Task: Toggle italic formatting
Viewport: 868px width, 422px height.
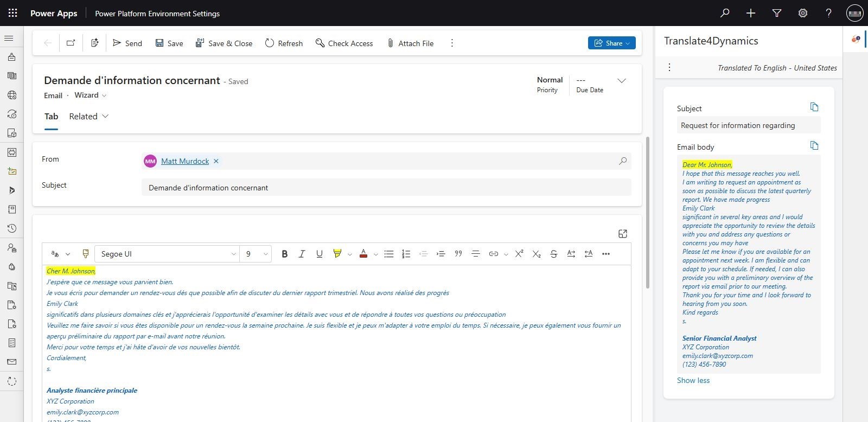Action: coord(302,254)
